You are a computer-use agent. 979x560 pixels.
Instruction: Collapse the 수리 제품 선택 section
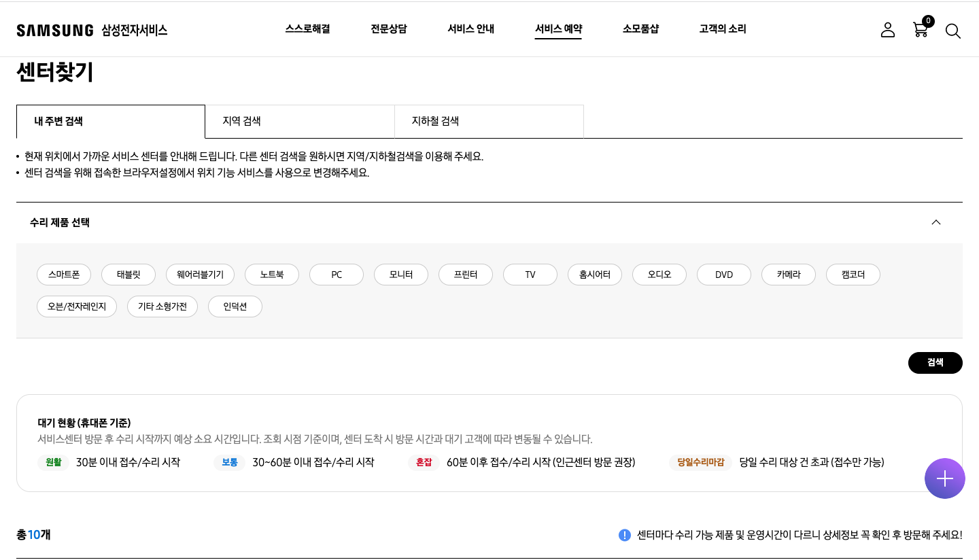[936, 222]
